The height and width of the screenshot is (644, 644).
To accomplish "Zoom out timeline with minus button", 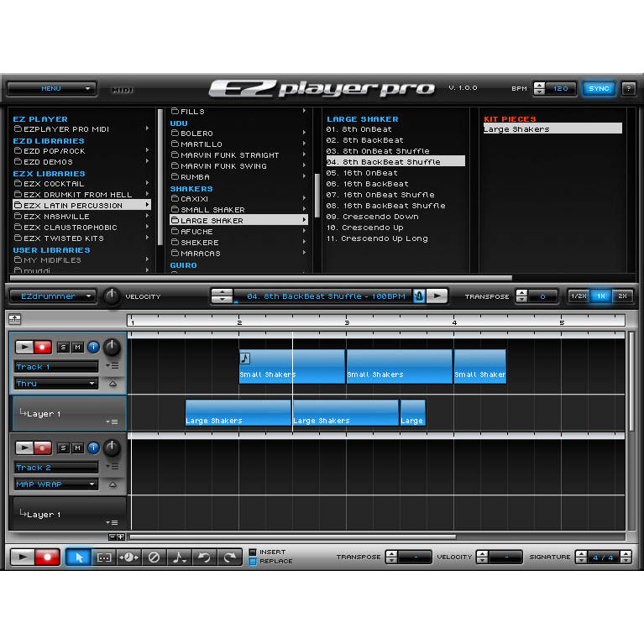I will coord(113,537).
